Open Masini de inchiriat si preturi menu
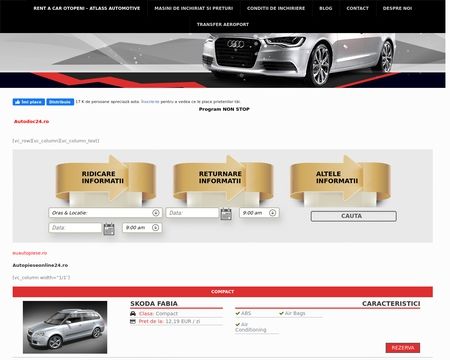 tap(194, 8)
